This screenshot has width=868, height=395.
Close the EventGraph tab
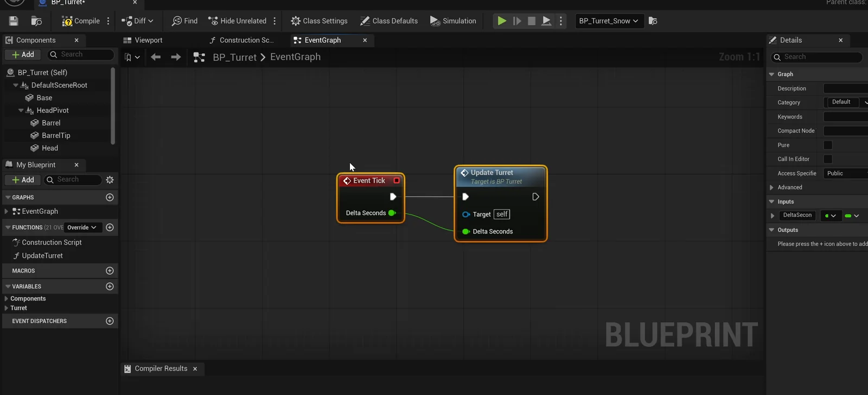coord(365,40)
